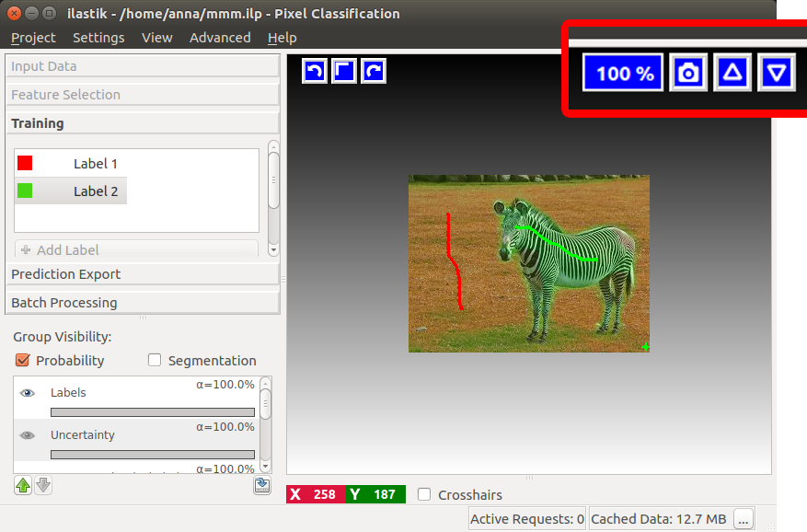The width and height of the screenshot is (807, 532).
Task: Expand the Feature Selection section
Action: (x=142, y=95)
